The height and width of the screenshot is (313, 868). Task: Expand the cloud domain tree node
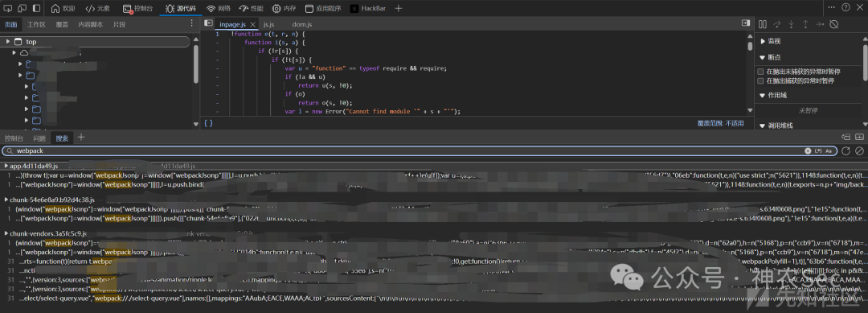[14, 52]
